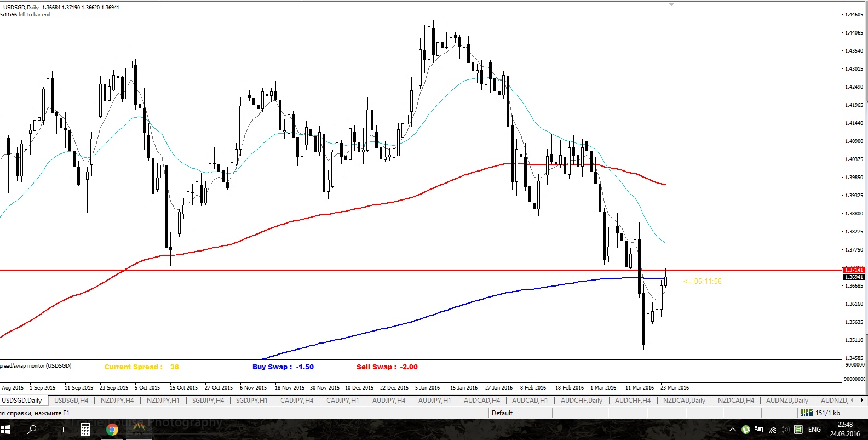Switch to the AUDJPY,H4 tab
Viewport: 868px width, 440px height.
(389, 401)
